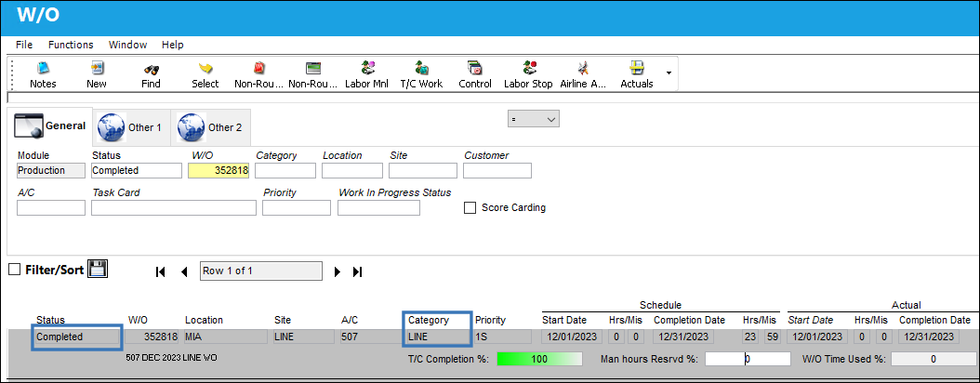Go to previous row arrow
Image resolution: width=980 pixels, height=383 pixels.
pyautogui.click(x=184, y=271)
